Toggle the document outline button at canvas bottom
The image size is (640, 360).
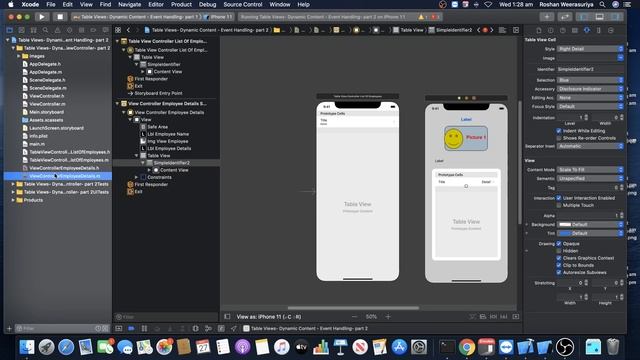point(227,317)
